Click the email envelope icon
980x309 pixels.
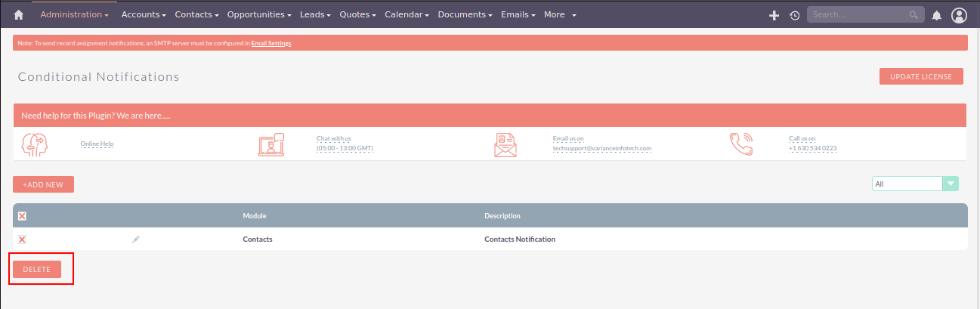point(505,144)
